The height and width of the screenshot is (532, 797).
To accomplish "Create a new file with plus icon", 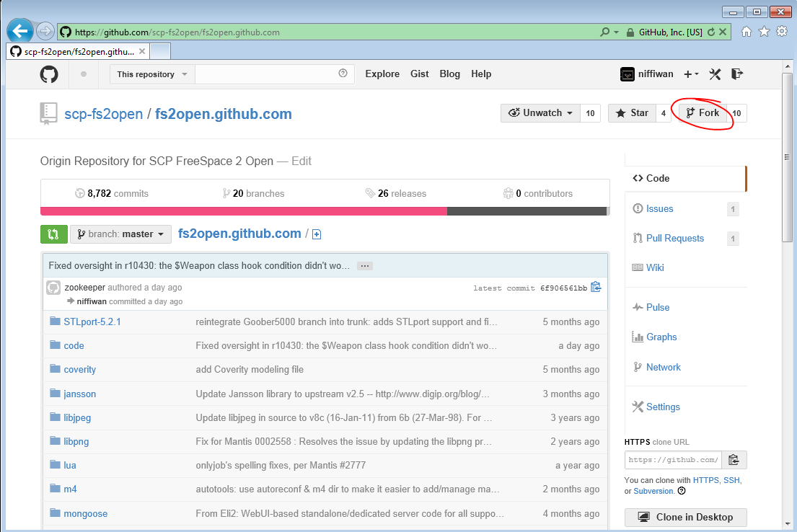I will point(317,234).
